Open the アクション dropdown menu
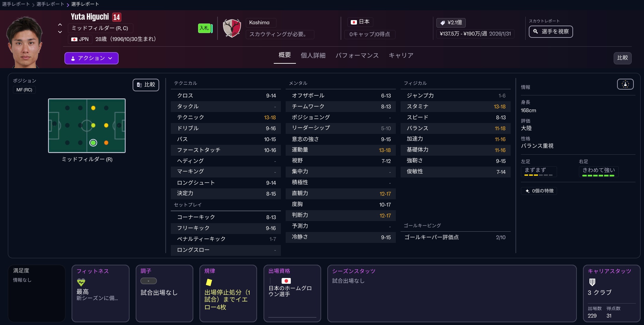644x325 pixels. (x=91, y=58)
